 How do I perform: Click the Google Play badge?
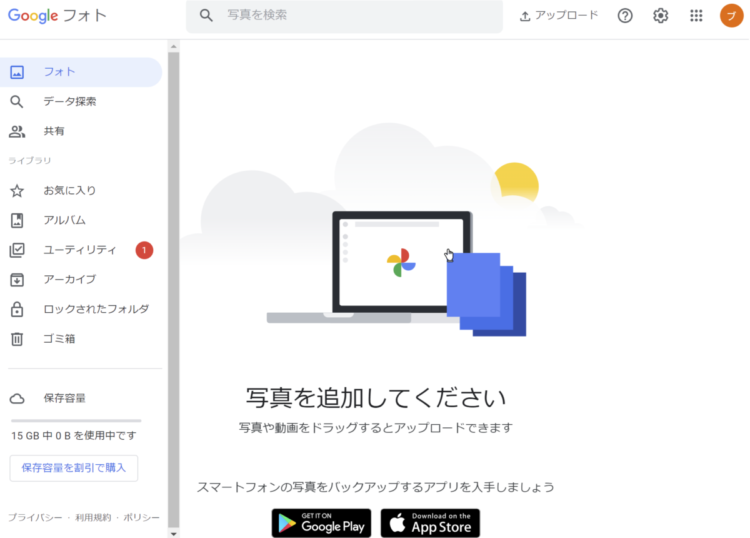(321, 523)
